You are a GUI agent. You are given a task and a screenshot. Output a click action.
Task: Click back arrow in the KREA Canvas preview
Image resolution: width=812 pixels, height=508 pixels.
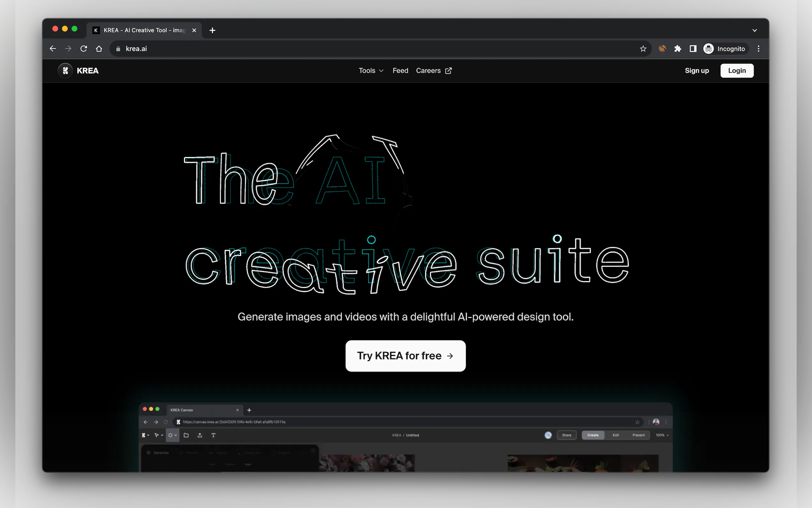point(146,422)
